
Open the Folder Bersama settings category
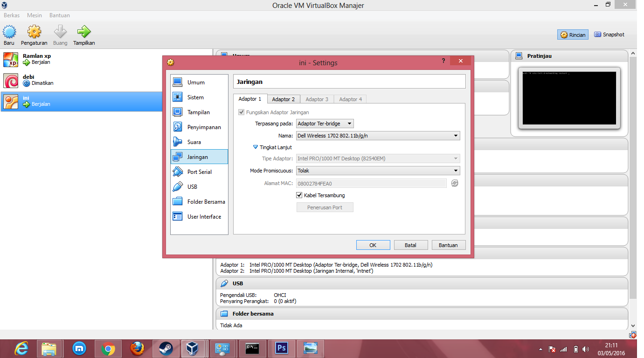[199, 201]
